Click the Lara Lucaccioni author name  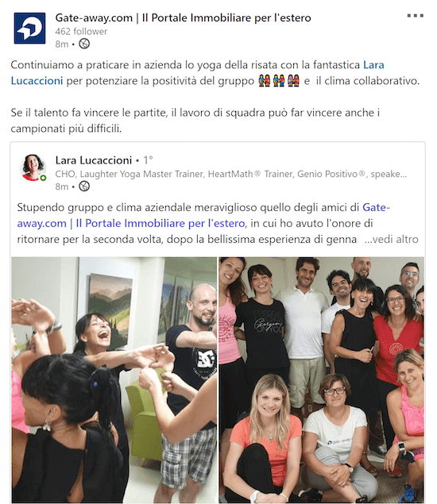tap(94, 160)
